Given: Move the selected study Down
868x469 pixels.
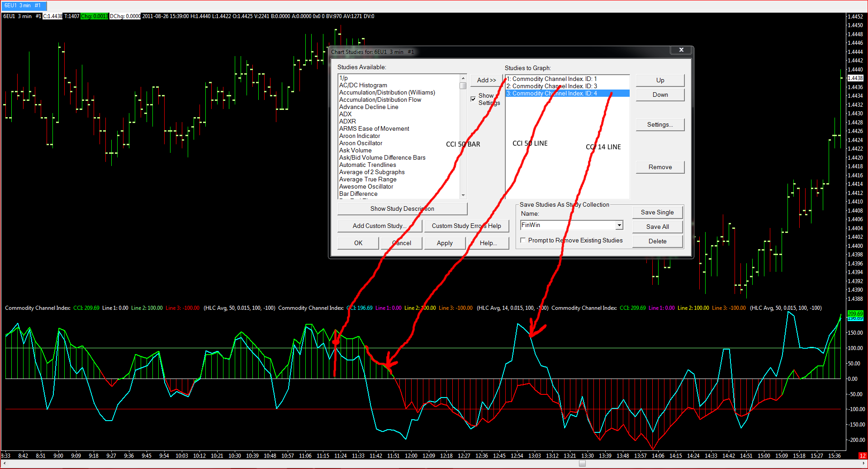Looking at the screenshot, I should pyautogui.click(x=660, y=95).
